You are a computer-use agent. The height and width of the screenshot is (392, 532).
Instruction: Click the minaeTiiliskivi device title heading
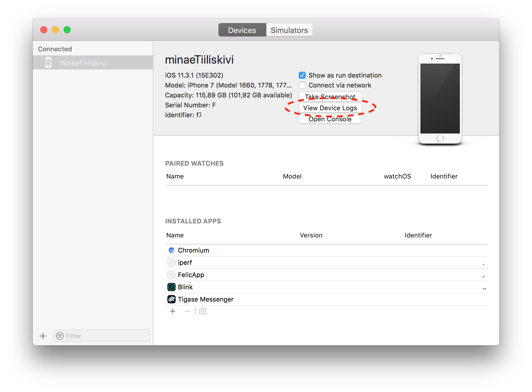coord(199,60)
